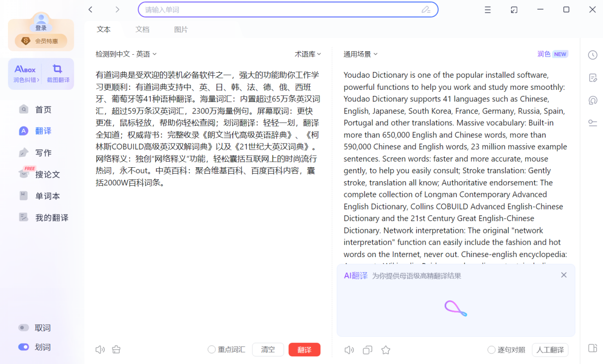Open the 通用场景 scene selection dropdown

[360, 54]
